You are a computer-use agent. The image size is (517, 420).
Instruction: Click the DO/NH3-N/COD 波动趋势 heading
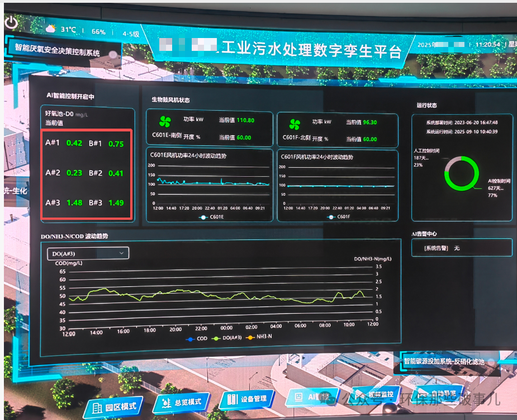click(74, 236)
